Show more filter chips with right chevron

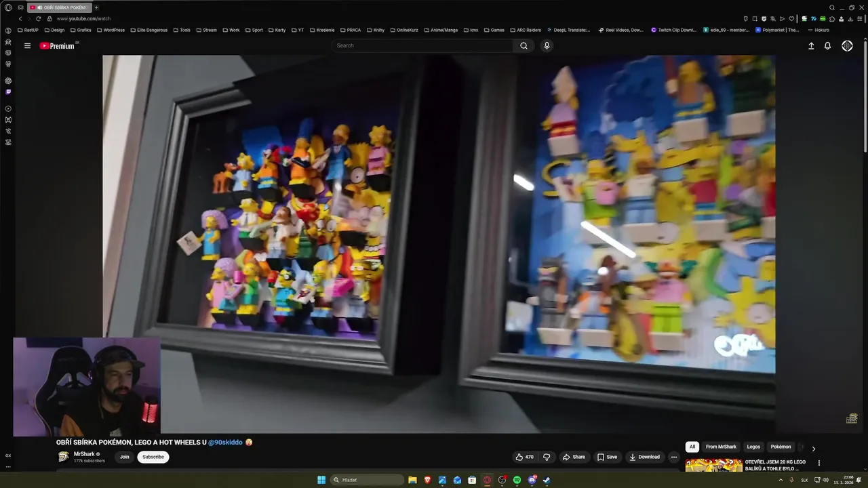click(814, 449)
